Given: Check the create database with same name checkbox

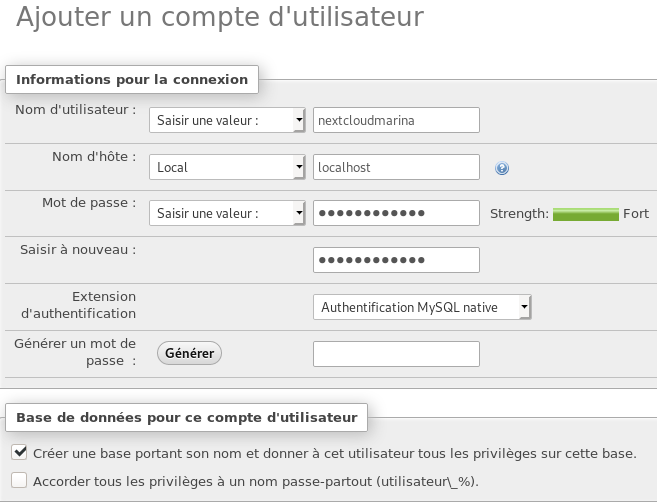Looking at the screenshot, I should [19, 453].
